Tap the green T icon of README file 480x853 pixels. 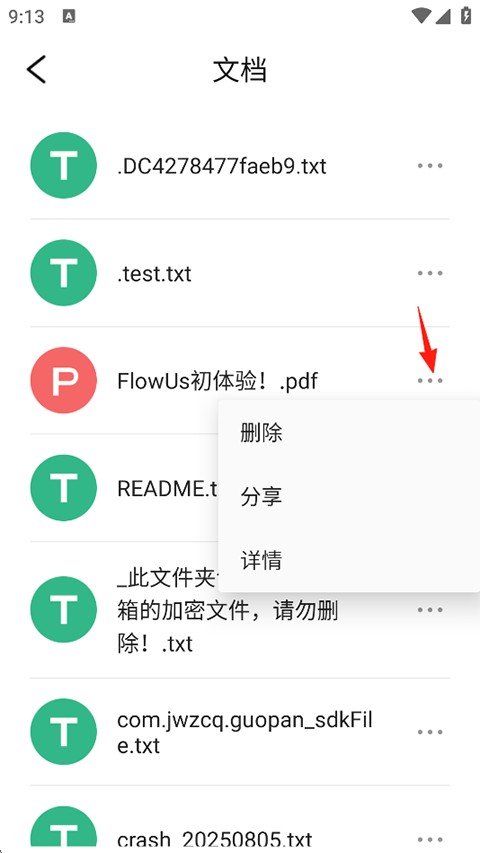(63, 488)
